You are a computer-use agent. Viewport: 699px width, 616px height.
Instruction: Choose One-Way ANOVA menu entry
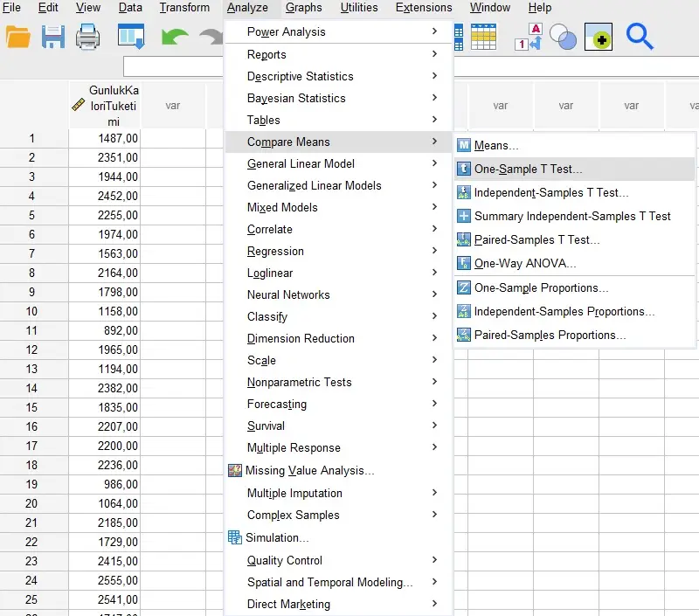(575, 263)
